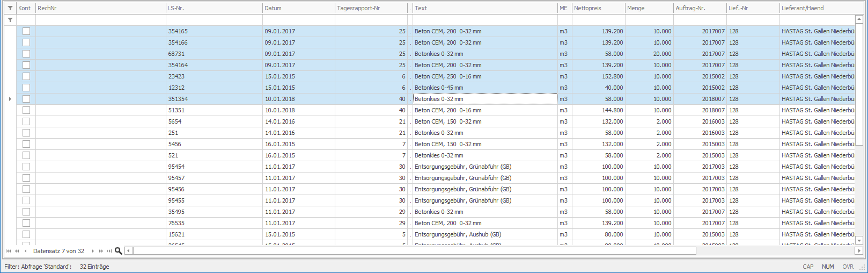Image resolution: width=868 pixels, height=273 pixels.
Task: Click row indicator arrow for LS-Nr. 351354
Action: (x=10, y=99)
